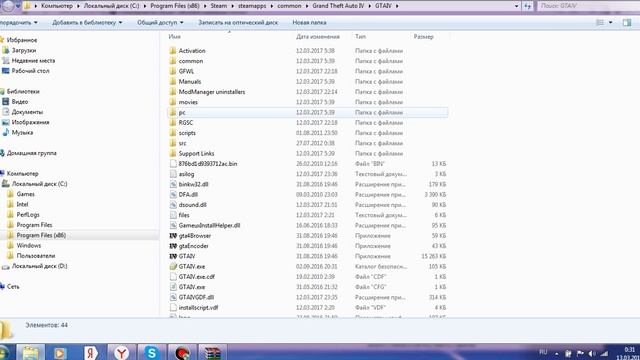Expand breadcrumb arrow after Steam
This screenshot has height=360, width=640.
pos(233,6)
